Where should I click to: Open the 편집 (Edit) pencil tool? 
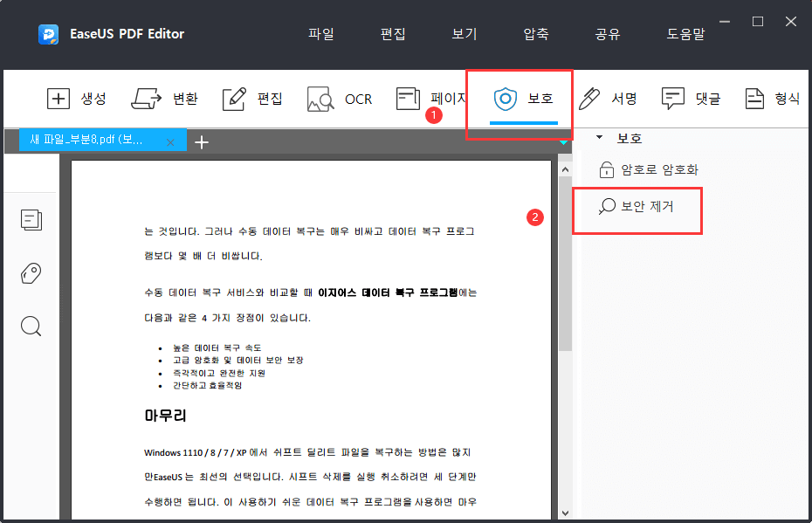click(x=252, y=99)
